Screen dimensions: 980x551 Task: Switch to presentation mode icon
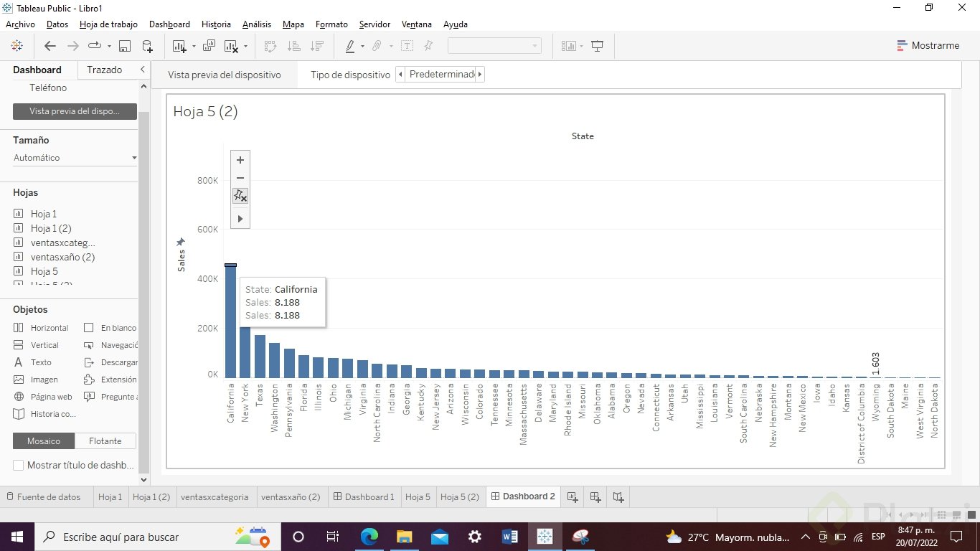597,46
